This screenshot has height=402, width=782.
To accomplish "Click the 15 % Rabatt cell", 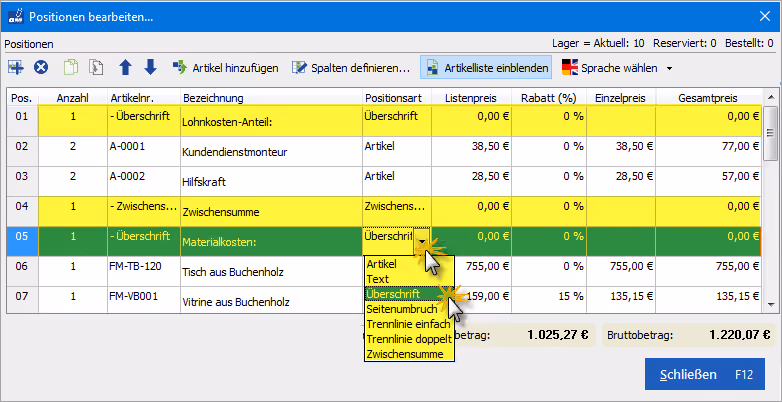I will (549, 300).
